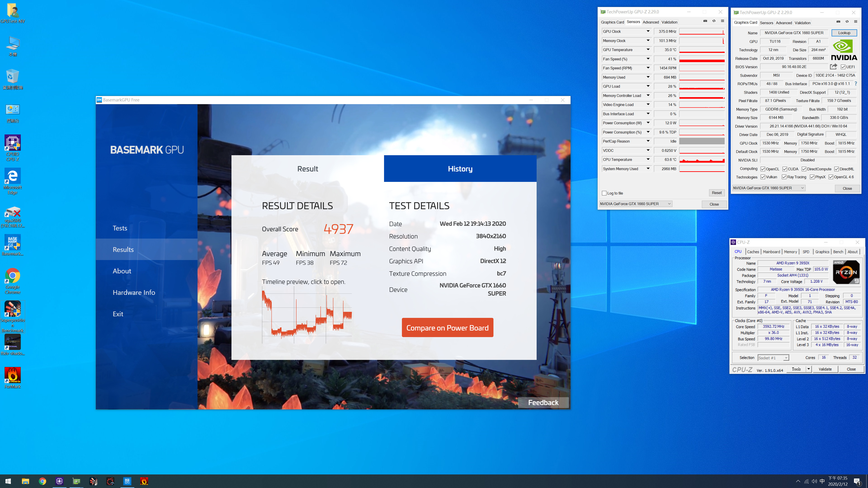
Task: Open the Google Chrome desktop shortcut
Action: 12,281
